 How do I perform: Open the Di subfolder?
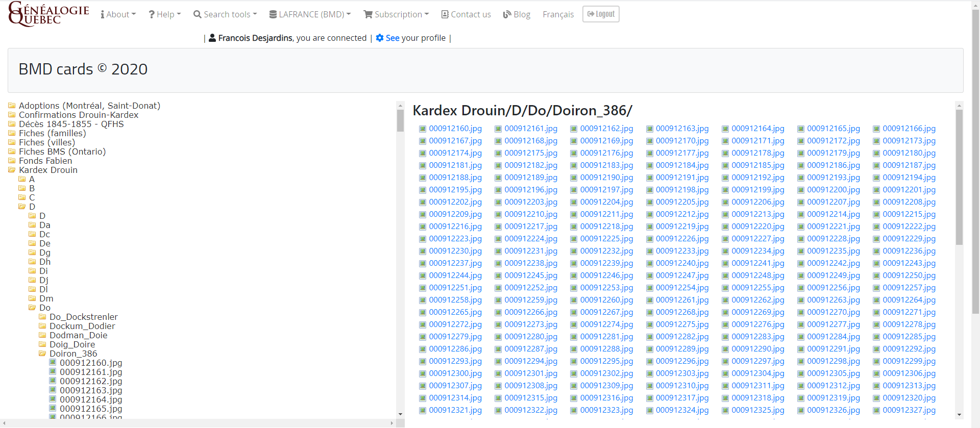tap(43, 271)
